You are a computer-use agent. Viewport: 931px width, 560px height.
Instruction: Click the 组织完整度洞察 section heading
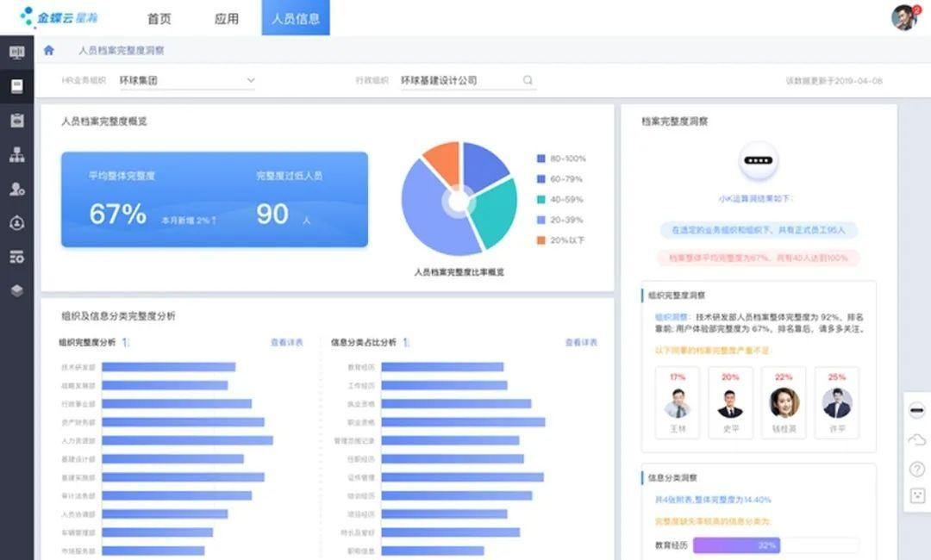[x=677, y=295]
